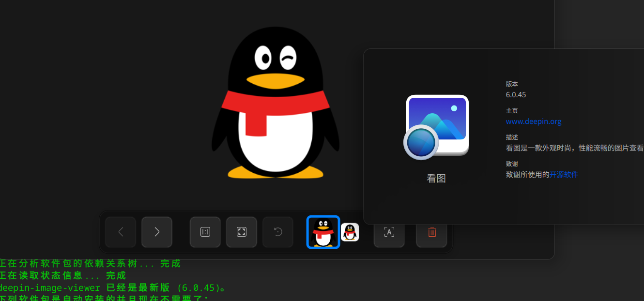
Task: Click the 看图 app icon in the About dialog
Action: (x=436, y=127)
